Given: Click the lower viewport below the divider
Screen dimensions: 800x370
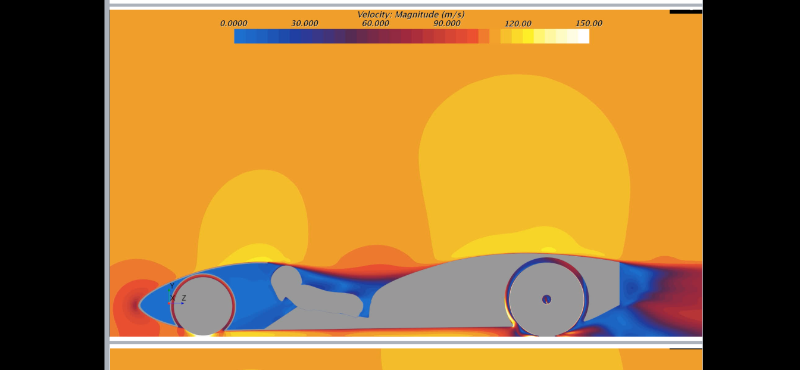Looking at the screenshot, I should pyautogui.click(x=406, y=360).
